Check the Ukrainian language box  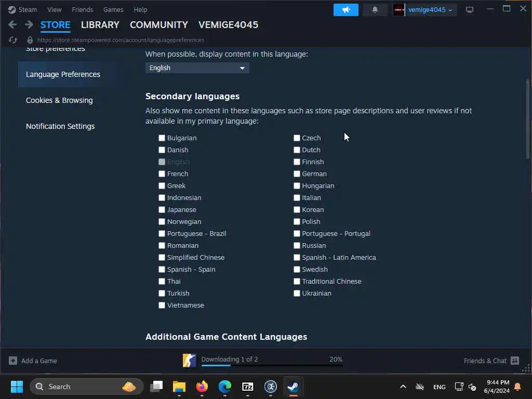coord(297,293)
